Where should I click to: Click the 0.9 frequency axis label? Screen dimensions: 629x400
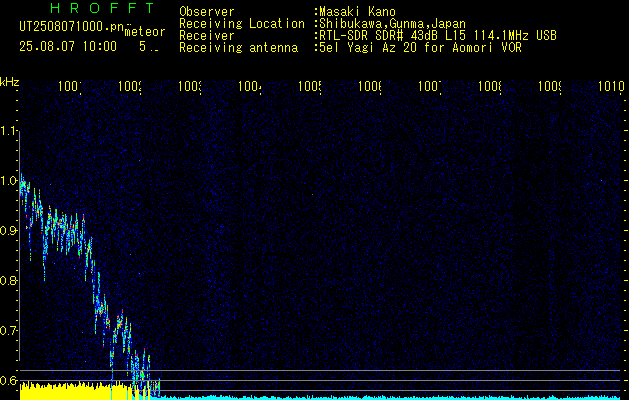click(x=8, y=231)
